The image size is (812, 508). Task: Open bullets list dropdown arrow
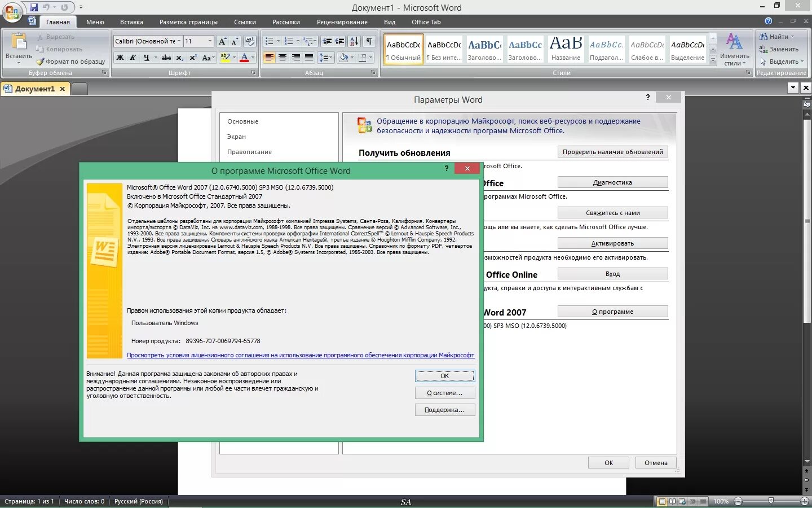(x=278, y=41)
